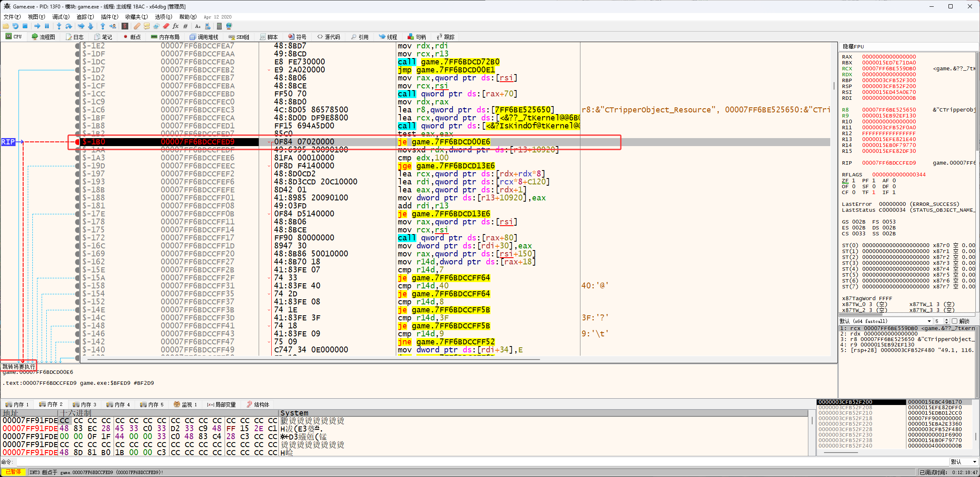
Task: Click the 隐藏FPU button
Action: coord(853,47)
